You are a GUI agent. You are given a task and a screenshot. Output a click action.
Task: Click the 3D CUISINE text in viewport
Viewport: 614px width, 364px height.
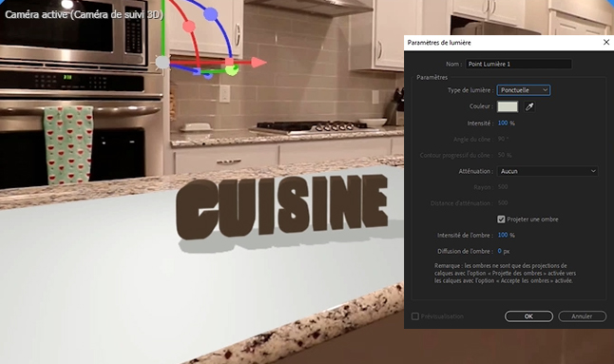[x=282, y=206]
